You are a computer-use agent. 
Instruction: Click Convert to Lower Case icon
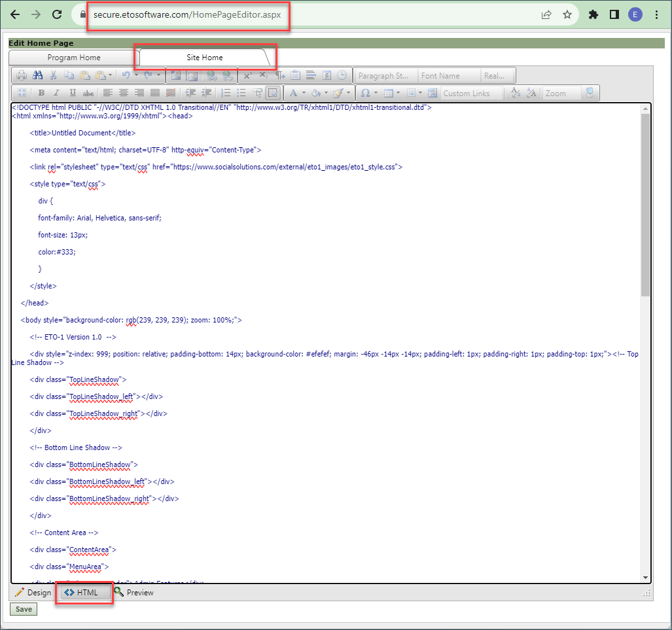(x=516, y=93)
